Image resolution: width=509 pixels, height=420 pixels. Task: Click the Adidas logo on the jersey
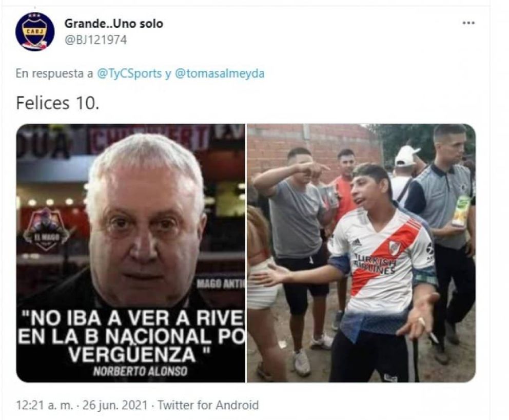[x=356, y=242]
